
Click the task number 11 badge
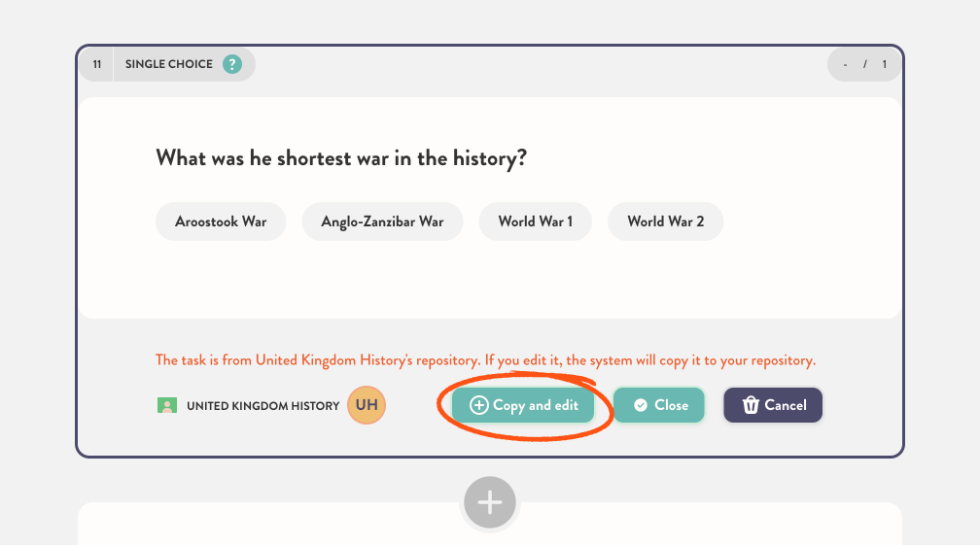pos(97,64)
